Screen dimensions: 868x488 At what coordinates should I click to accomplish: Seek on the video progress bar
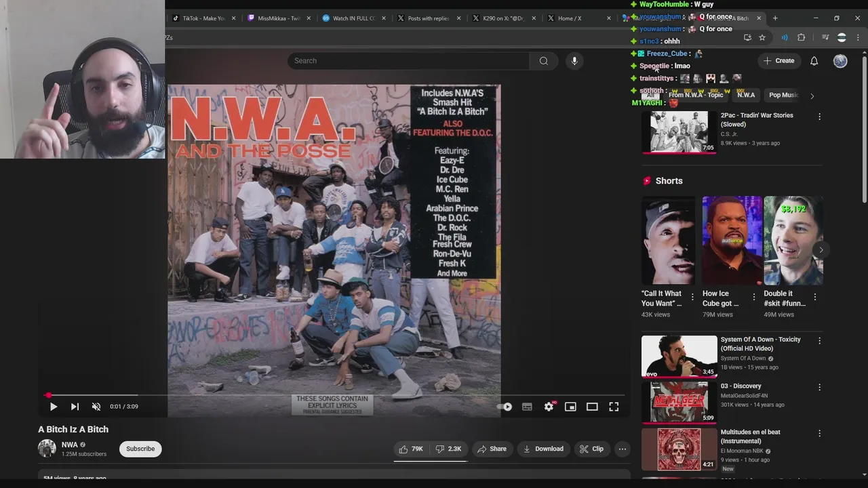tap(335, 394)
